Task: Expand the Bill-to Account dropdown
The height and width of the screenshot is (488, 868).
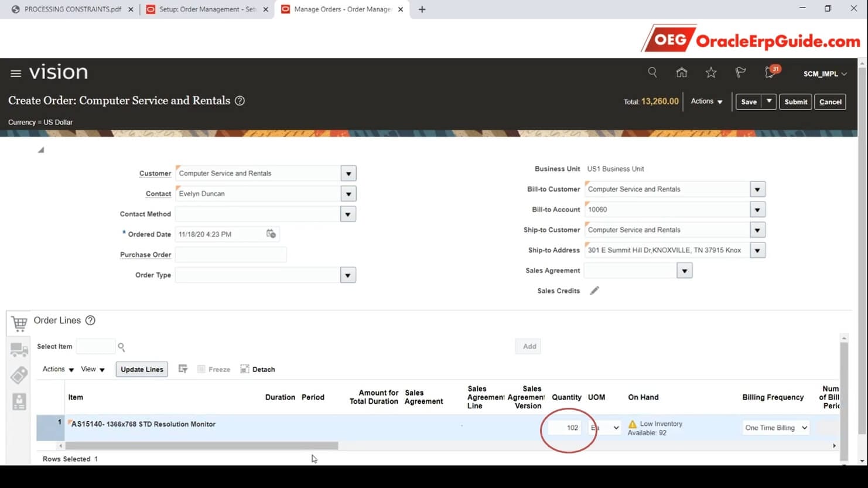Action: click(757, 210)
